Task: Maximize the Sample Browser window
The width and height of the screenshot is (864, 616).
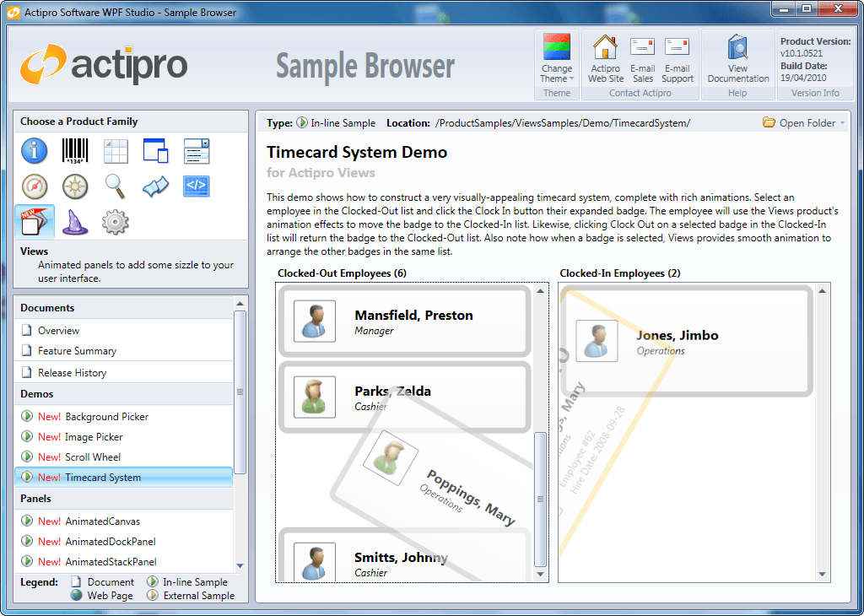Action: [x=807, y=8]
